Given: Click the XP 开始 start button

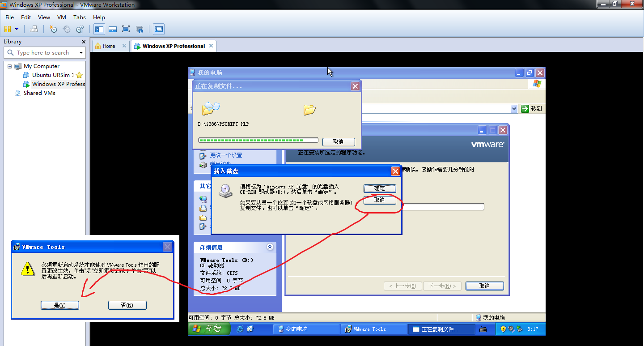Looking at the screenshot, I should click(x=209, y=329).
